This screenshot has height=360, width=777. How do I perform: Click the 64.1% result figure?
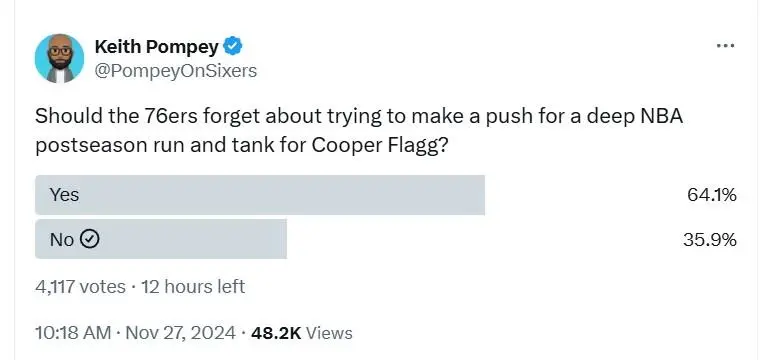712,195
